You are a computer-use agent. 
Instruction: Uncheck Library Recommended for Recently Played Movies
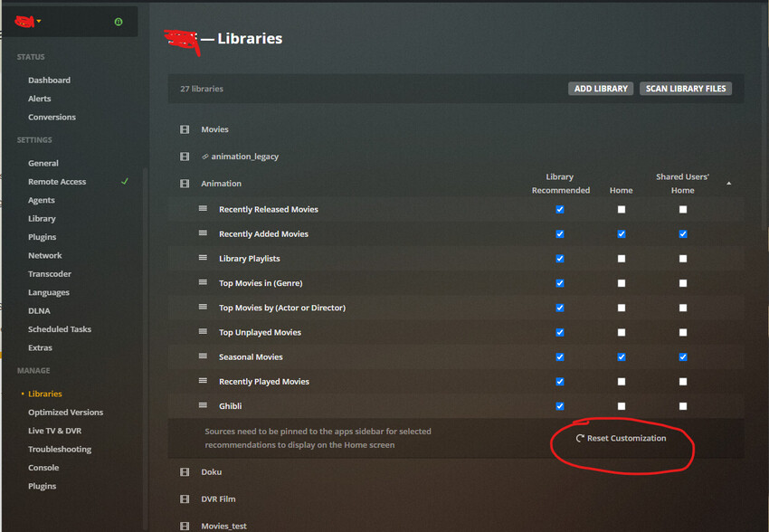tap(560, 382)
